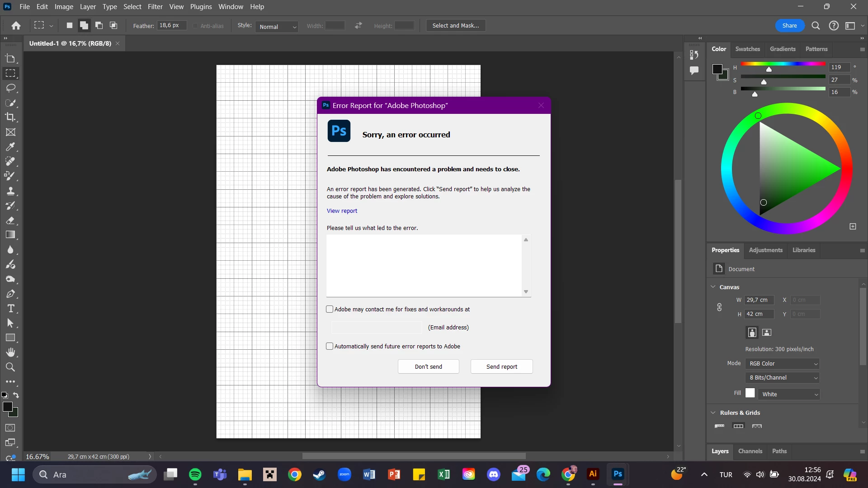Check Automatically send future error reports

330,347
